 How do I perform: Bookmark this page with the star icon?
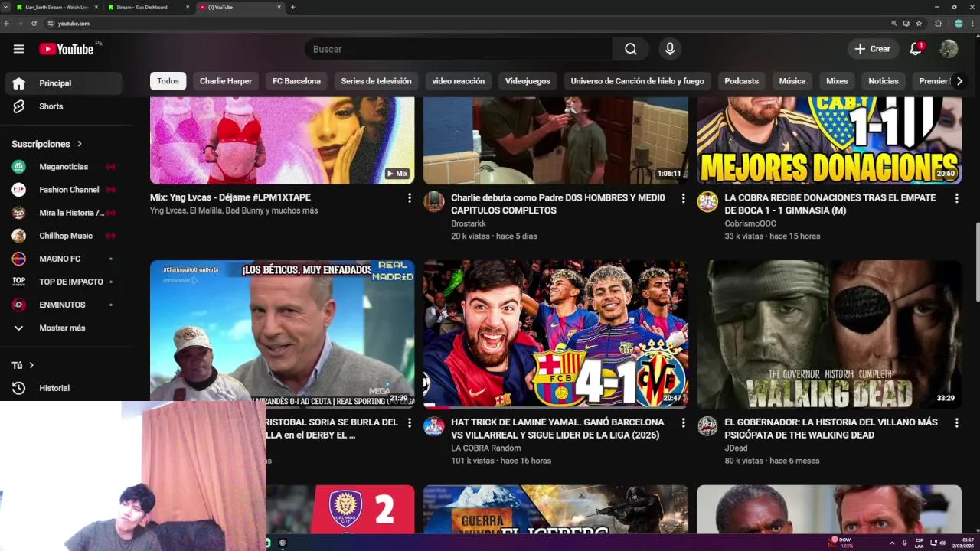point(919,24)
